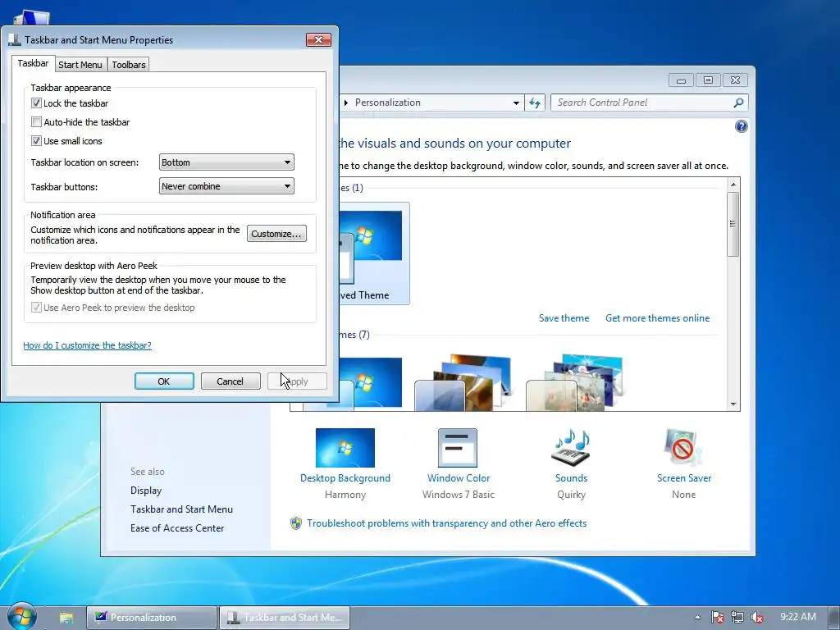Viewport: 840px width, 630px height.
Task: Click the muted volume tray icon
Action: (757, 618)
